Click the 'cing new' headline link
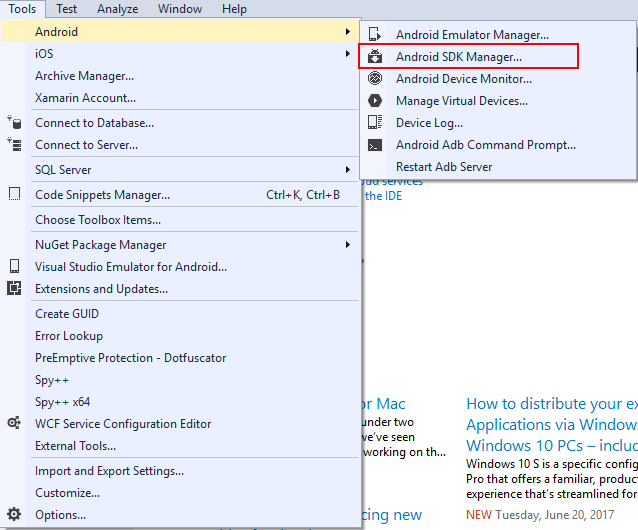This screenshot has height=530, width=638. (x=392, y=515)
